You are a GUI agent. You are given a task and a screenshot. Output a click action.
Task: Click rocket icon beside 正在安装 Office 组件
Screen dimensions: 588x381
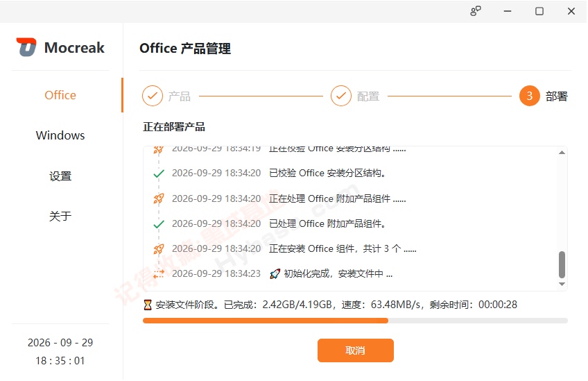(x=159, y=249)
